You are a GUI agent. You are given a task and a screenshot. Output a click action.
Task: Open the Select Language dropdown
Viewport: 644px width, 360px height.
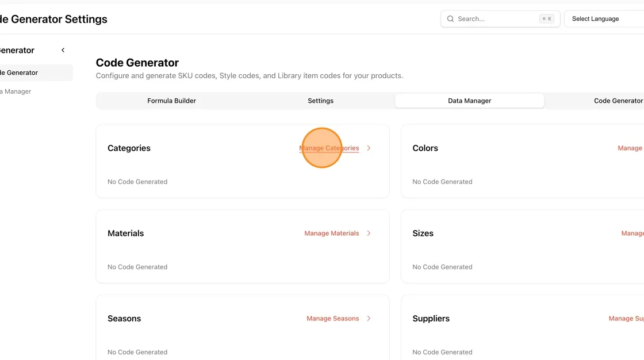click(x=604, y=19)
